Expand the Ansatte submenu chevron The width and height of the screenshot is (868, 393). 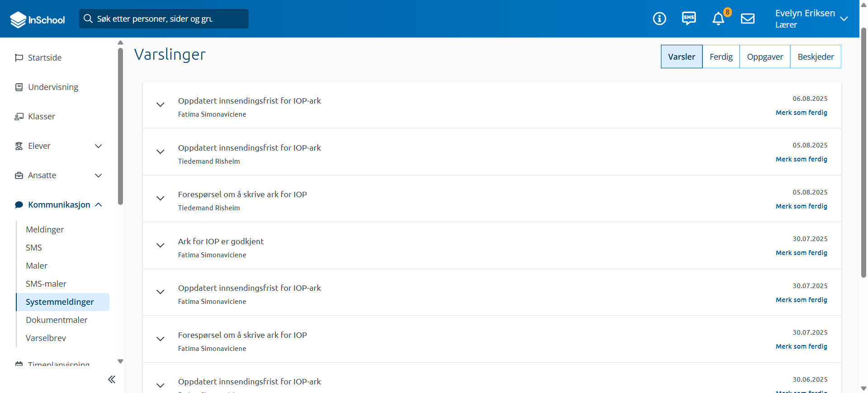coord(99,175)
